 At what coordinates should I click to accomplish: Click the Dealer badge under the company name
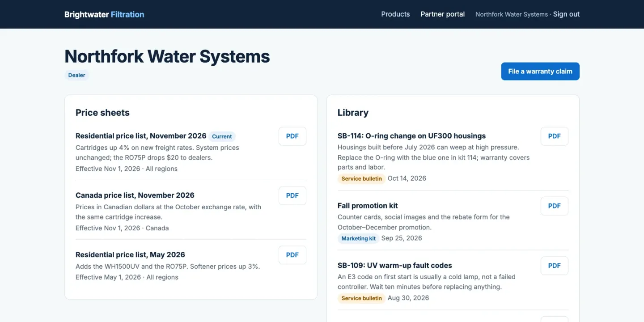point(76,75)
